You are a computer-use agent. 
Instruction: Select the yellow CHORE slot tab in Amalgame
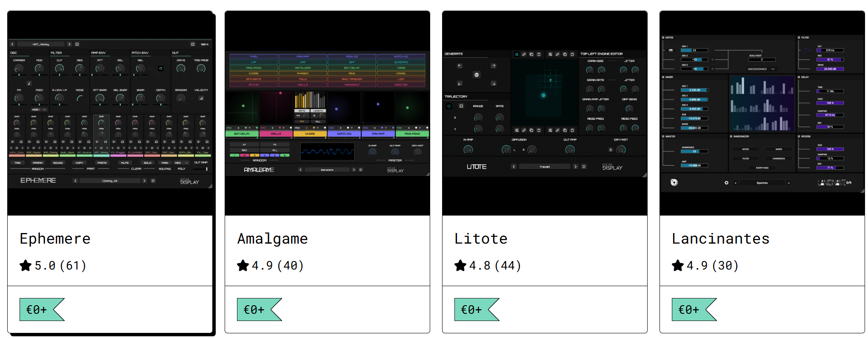(x=310, y=134)
